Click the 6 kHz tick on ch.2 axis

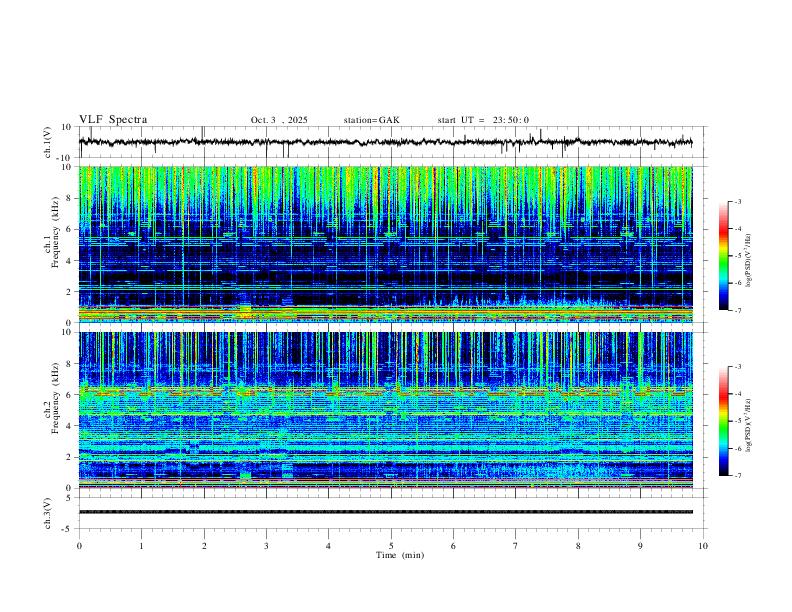69,395
